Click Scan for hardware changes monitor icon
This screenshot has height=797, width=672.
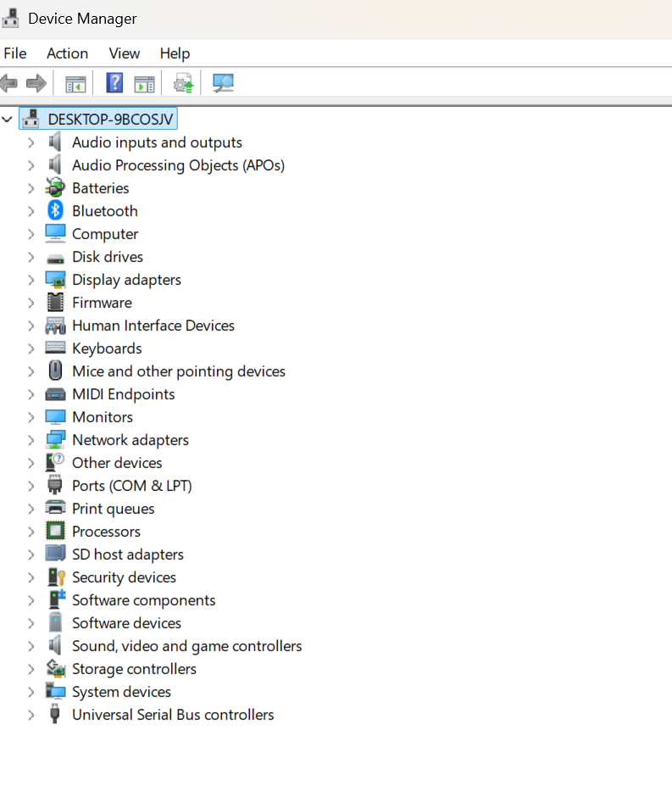pos(223,83)
